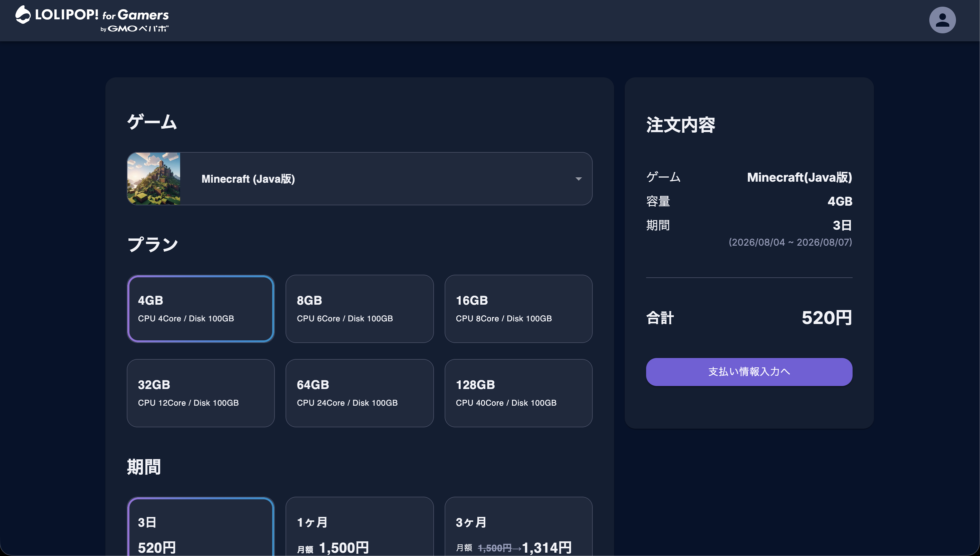Image resolution: width=980 pixels, height=556 pixels.
Task: Choose the 1ヶ月 1,500円 period option
Action: 359,527
